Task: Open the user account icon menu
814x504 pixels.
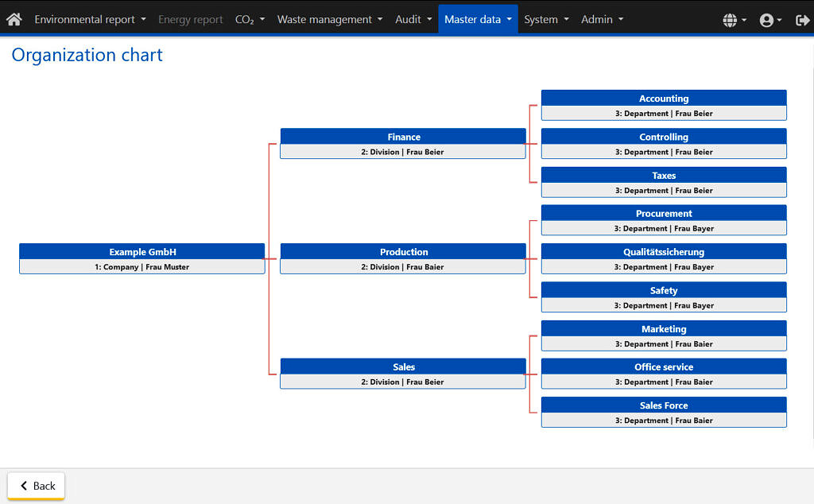Action: coord(770,20)
